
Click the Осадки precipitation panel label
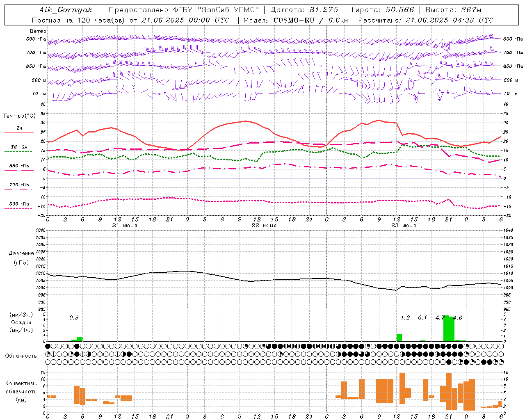point(21,322)
